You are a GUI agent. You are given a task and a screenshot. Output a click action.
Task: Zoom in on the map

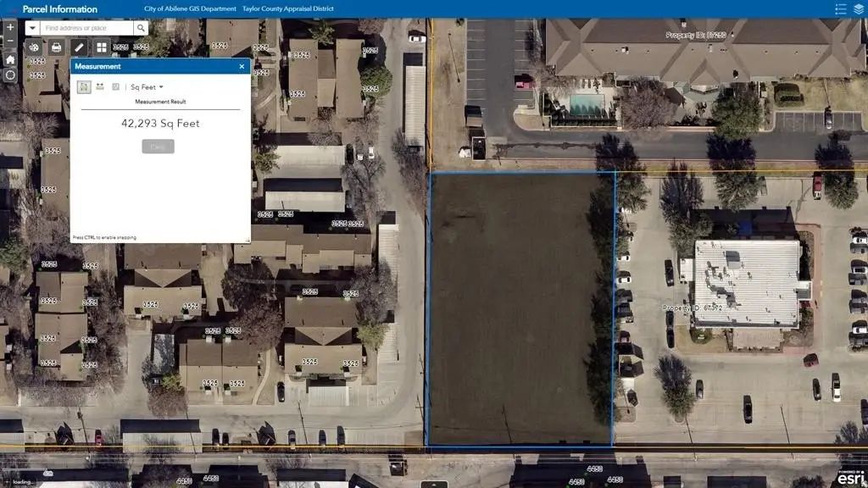tap(10, 27)
